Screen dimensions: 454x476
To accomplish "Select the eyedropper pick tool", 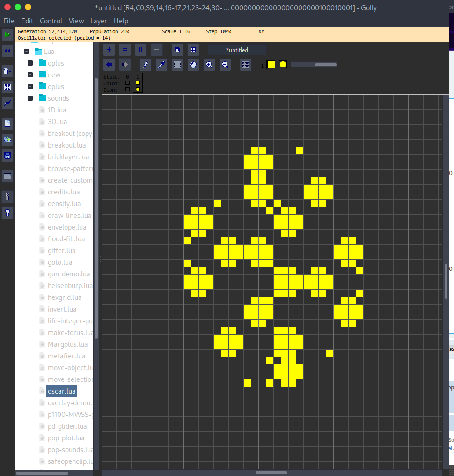I will 161,65.
